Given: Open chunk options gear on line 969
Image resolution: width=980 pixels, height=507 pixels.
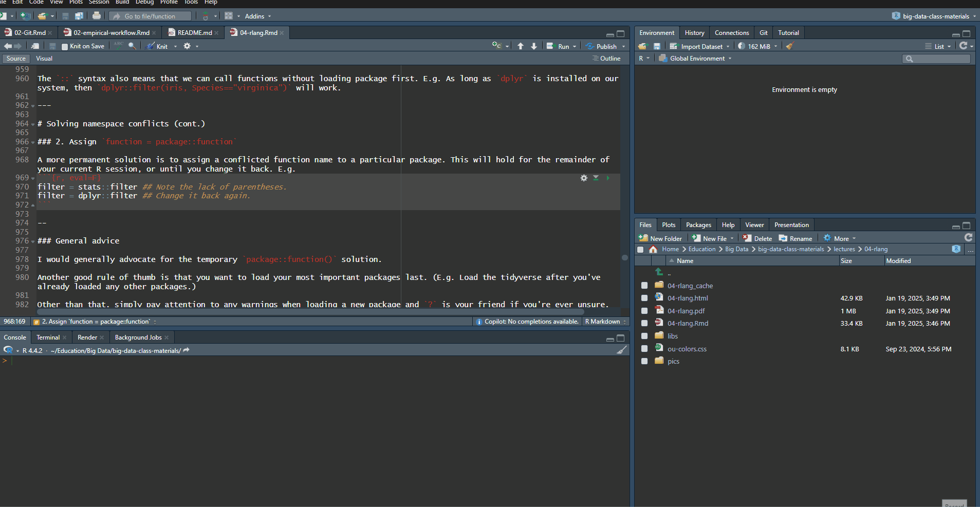Looking at the screenshot, I should [x=584, y=178].
